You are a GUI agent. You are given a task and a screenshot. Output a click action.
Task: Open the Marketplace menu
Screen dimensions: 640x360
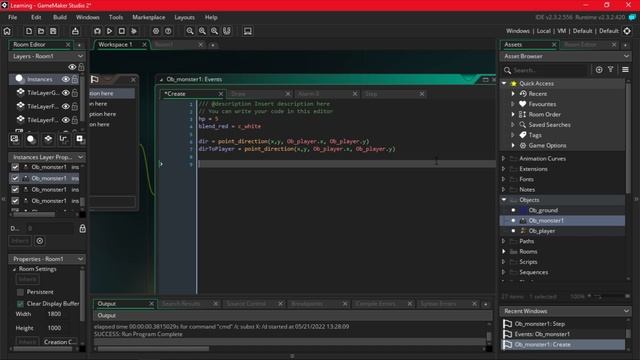(149, 17)
